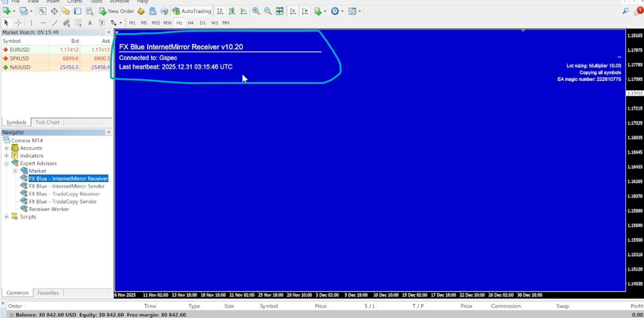This screenshot has height=318, width=644.
Task: Select the trendline drawing tool
Action: [55, 23]
